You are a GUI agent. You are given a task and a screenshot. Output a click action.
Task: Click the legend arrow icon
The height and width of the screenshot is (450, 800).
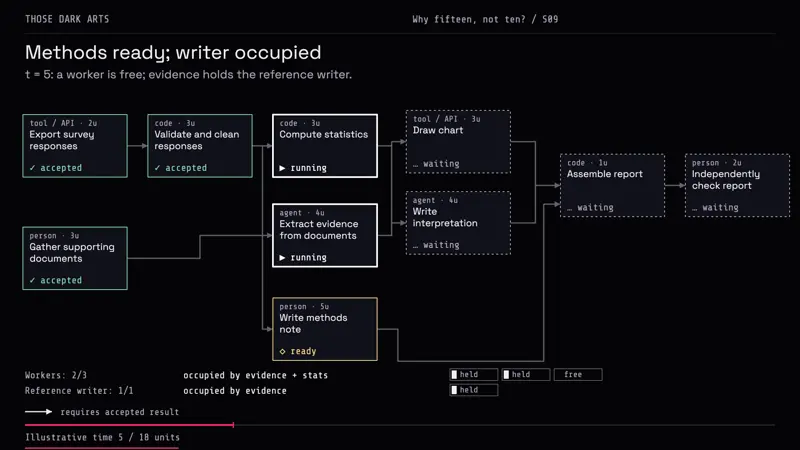pos(39,412)
